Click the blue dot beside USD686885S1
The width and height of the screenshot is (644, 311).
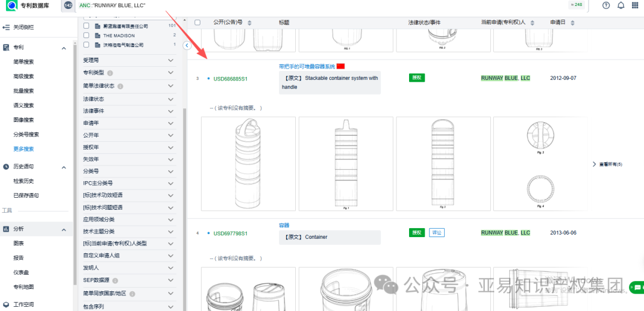point(209,78)
